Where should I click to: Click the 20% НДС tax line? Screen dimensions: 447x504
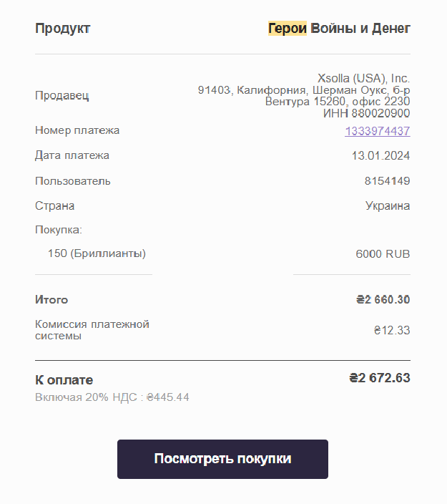pyautogui.click(x=112, y=397)
